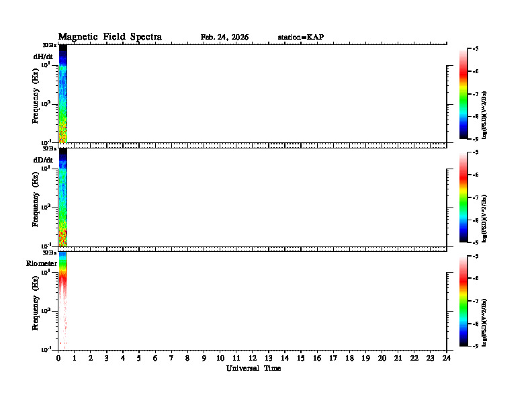
Task: Select the date text "Feb. 24, 2026"
Action: (x=224, y=37)
